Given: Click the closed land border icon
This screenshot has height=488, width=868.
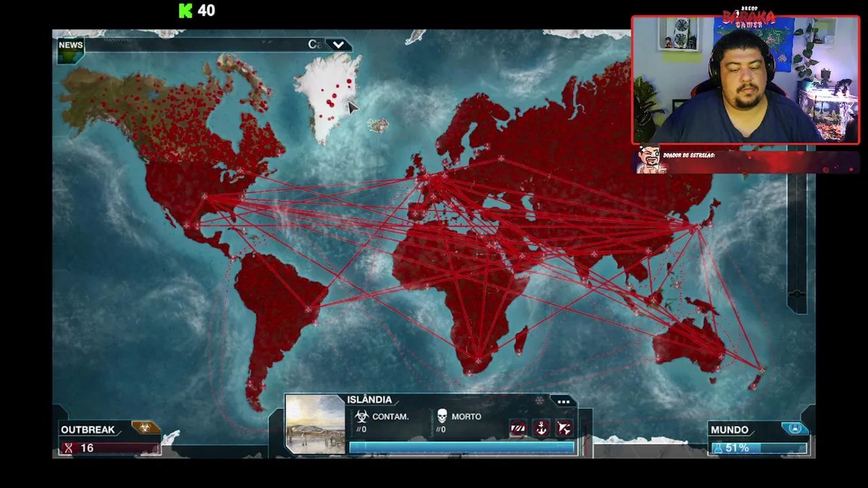Looking at the screenshot, I should [x=518, y=428].
